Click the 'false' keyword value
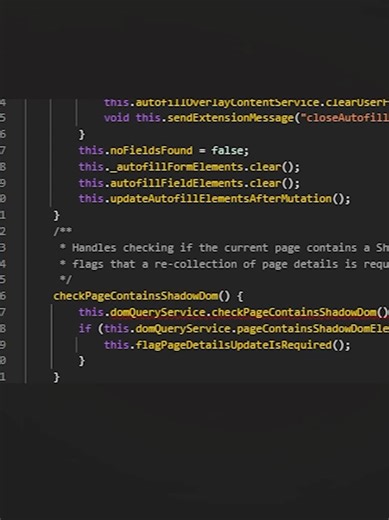The height and width of the screenshot is (520, 389). [227, 151]
